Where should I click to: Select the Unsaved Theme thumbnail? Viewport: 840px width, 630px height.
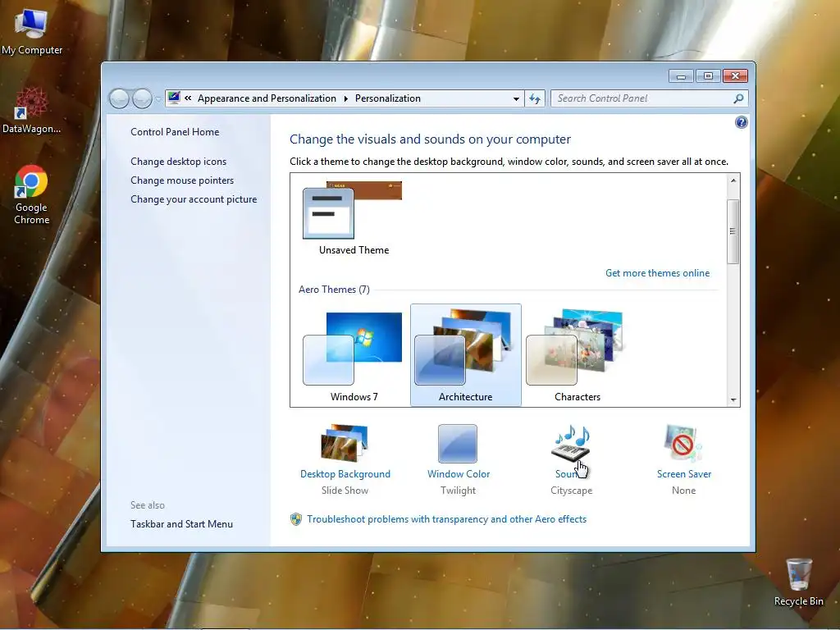[x=354, y=217]
